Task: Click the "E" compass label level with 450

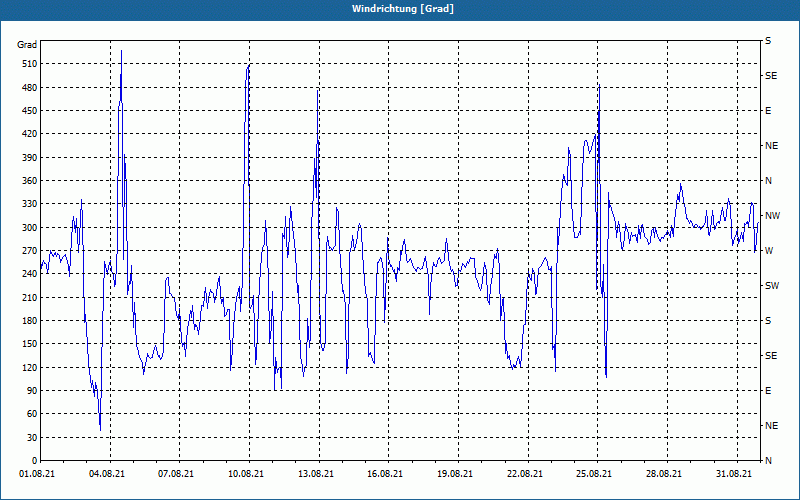Action: (x=768, y=111)
